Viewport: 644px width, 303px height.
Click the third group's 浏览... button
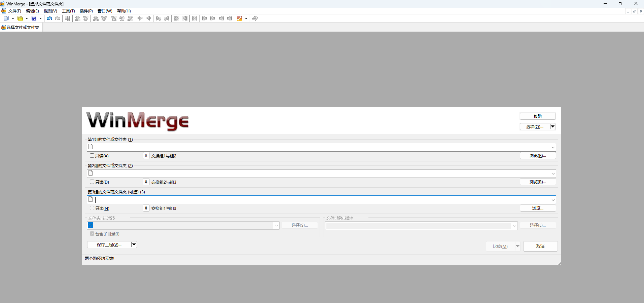click(x=538, y=208)
